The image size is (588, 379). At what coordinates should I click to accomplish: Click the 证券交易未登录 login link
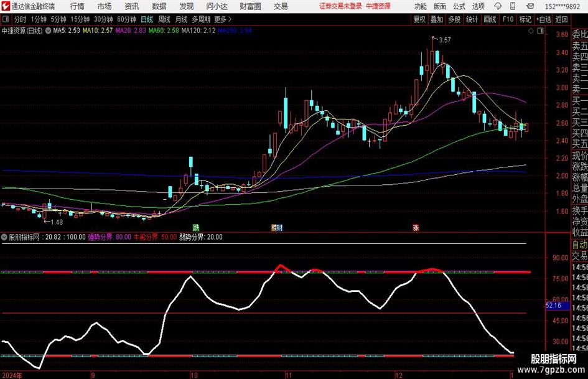click(x=340, y=6)
